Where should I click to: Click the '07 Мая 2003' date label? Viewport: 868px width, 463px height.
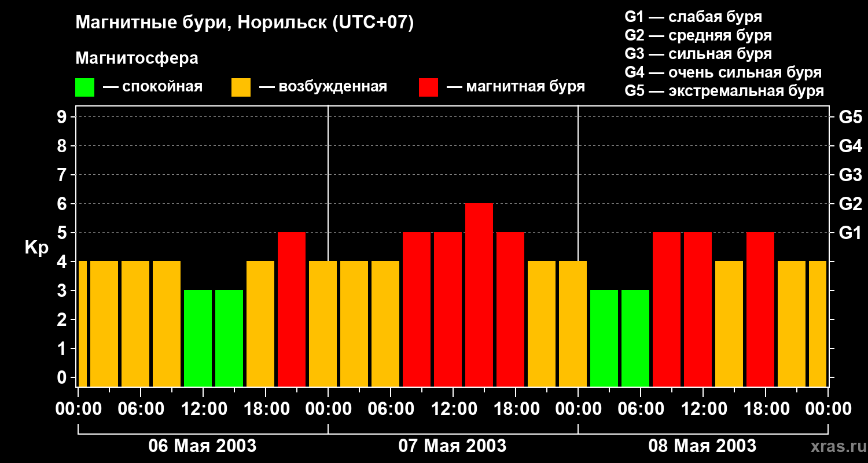coord(453,446)
